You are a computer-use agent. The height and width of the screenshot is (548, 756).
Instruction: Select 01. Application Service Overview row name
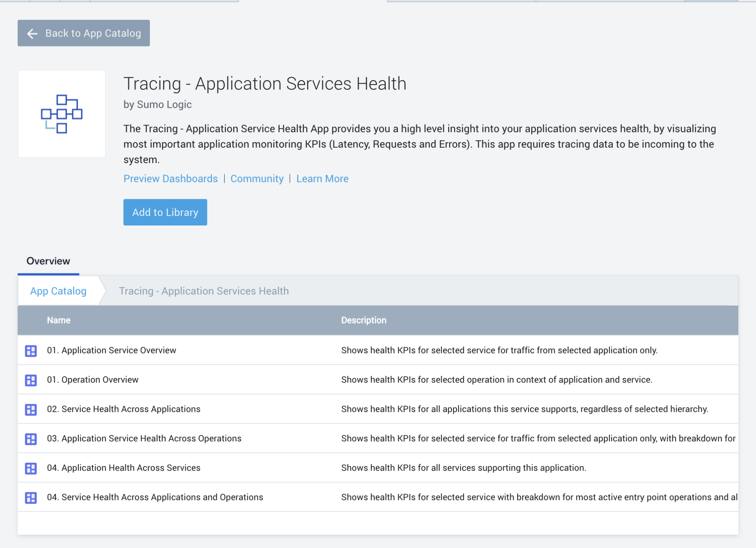(111, 350)
